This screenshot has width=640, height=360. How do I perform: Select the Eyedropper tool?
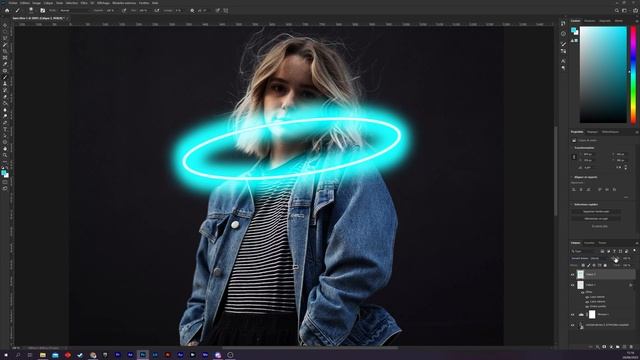tap(5, 64)
